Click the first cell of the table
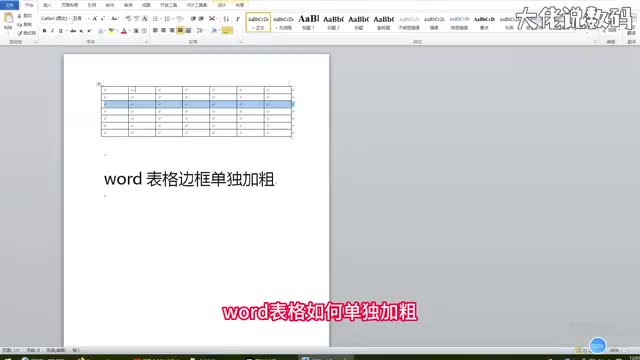 [115, 90]
